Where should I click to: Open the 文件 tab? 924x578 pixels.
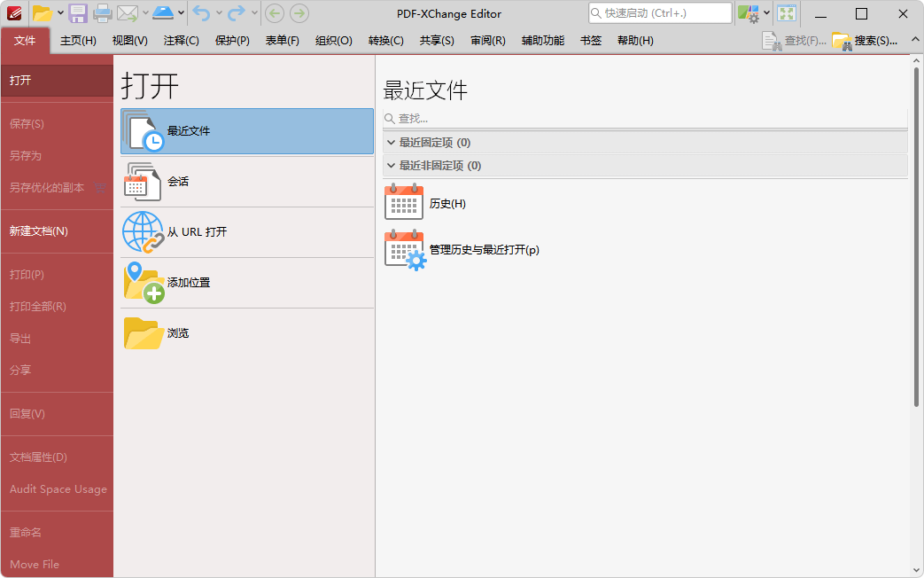click(x=25, y=41)
